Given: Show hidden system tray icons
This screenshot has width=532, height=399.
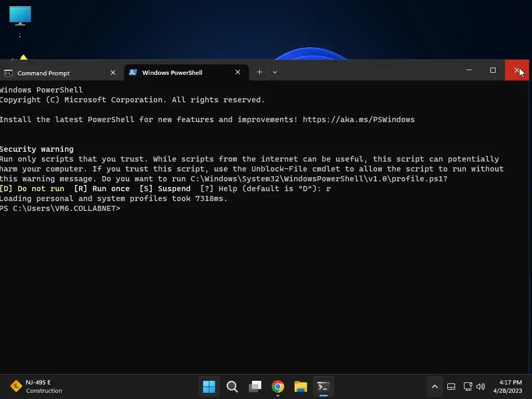Looking at the screenshot, I should pos(435,387).
